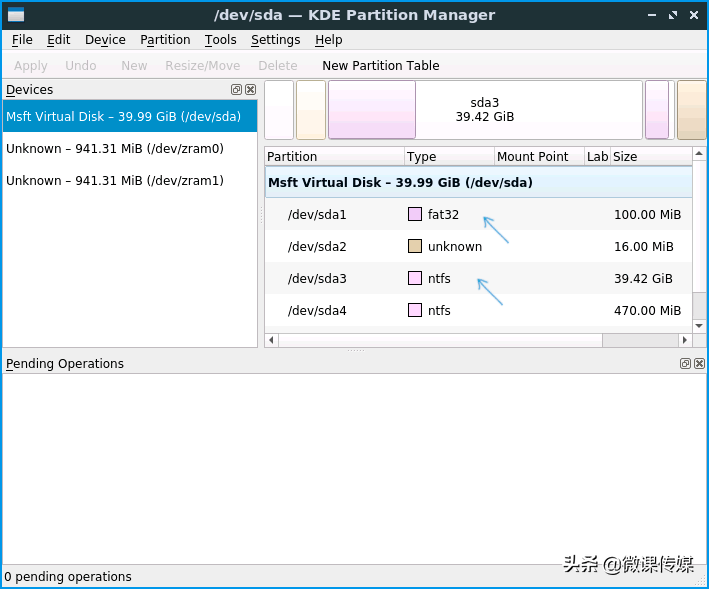The image size is (709, 589).
Task: Click the 470.00 MiB size cell
Action: pos(648,311)
